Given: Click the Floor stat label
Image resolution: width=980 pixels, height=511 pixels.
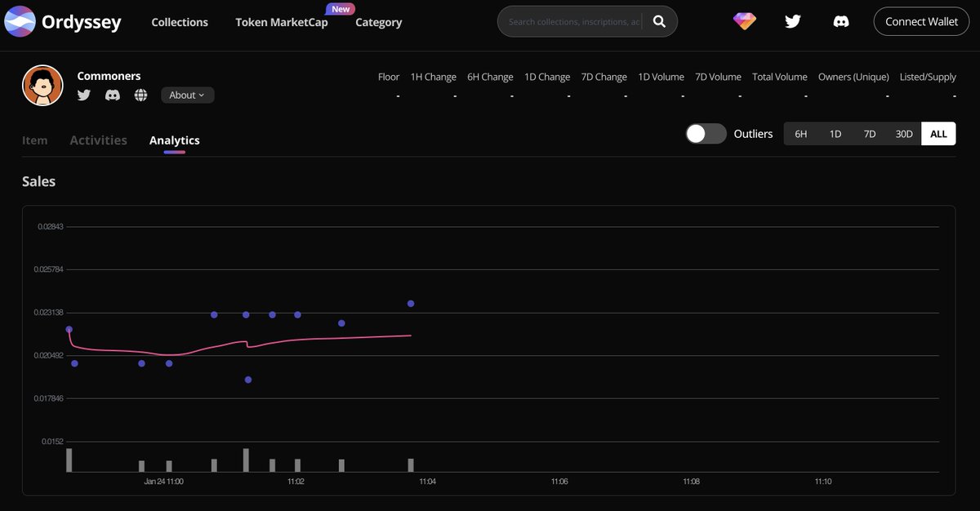Looking at the screenshot, I should click(389, 77).
